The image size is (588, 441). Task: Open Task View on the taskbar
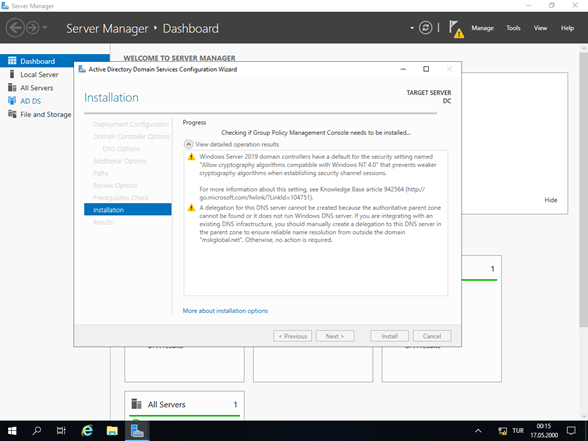tap(61, 431)
